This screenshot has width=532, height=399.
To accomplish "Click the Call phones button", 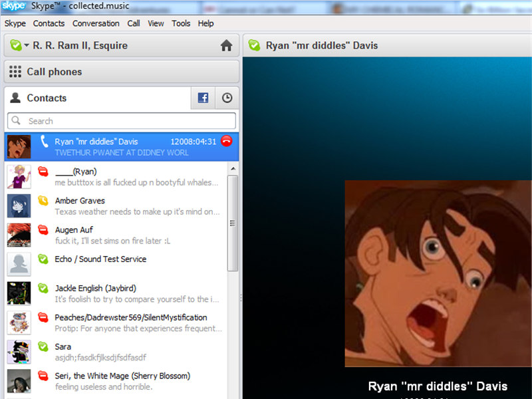I will (x=122, y=72).
